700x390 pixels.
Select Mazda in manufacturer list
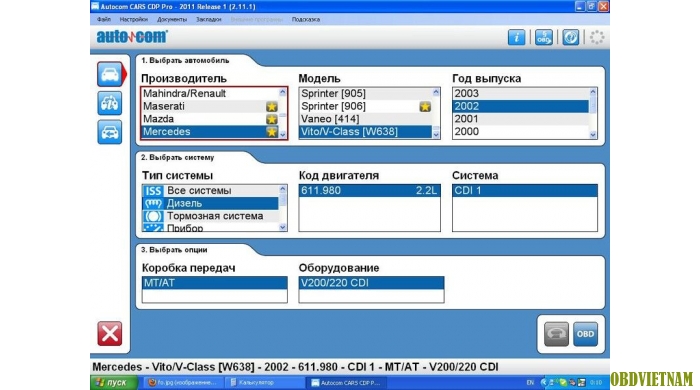(210, 119)
